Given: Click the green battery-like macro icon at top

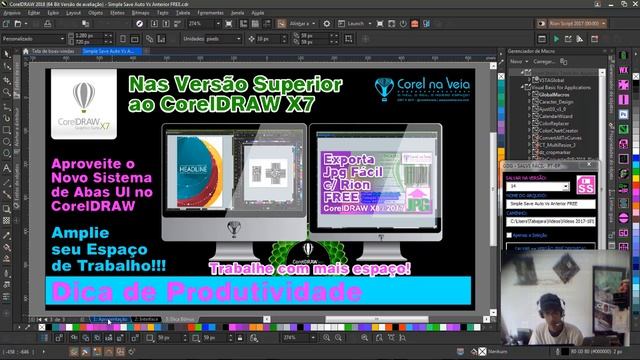Looking at the screenshot, I should [623, 55].
